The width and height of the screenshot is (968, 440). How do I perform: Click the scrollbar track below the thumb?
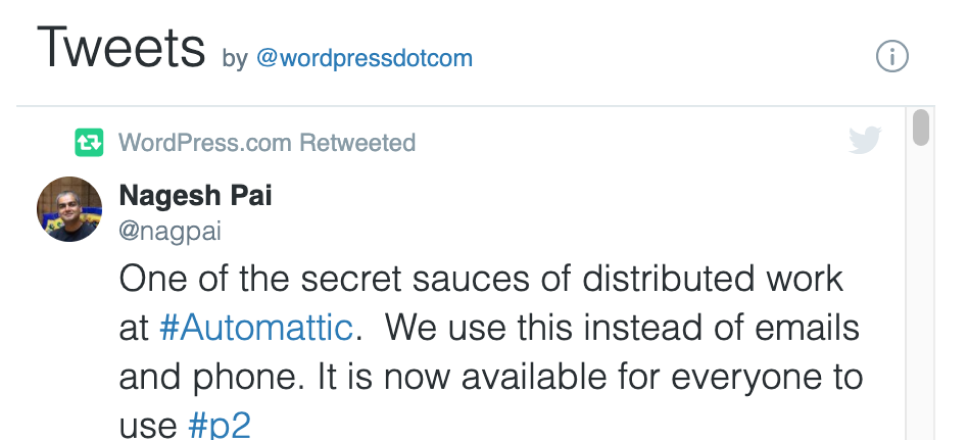point(921,300)
